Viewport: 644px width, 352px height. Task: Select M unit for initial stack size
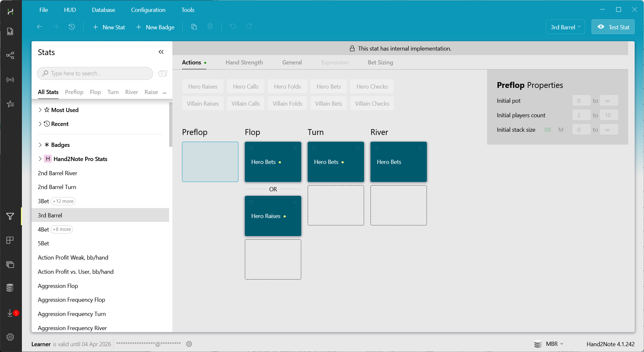pyautogui.click(x=561, y=130)
